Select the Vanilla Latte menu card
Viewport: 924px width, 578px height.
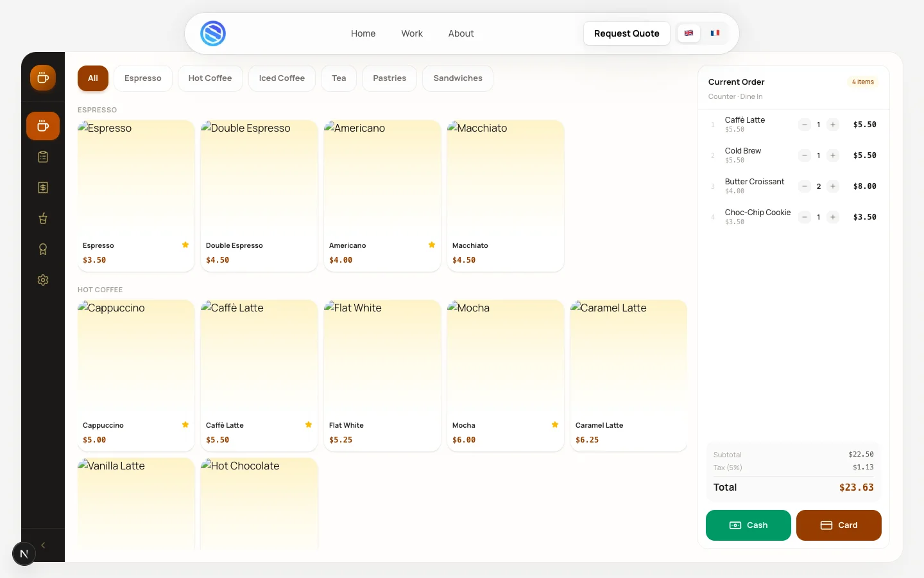click(x=136, y=504)
